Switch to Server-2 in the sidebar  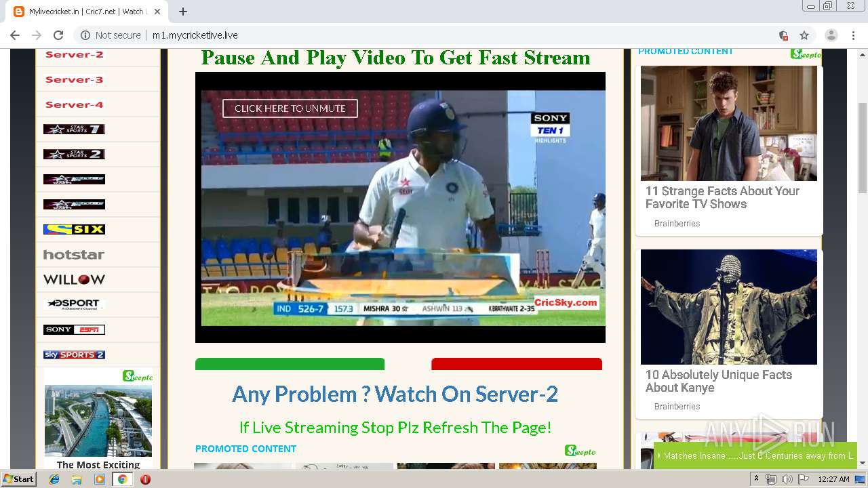(x=75, y=55)
